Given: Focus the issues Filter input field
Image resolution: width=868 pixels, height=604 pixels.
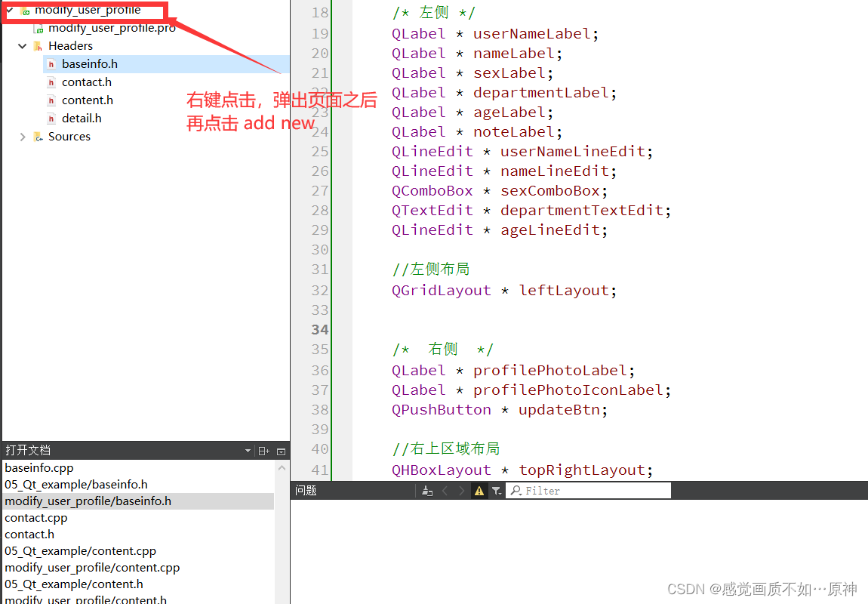Looking at the screenshot, I should (x=589, y=491).
